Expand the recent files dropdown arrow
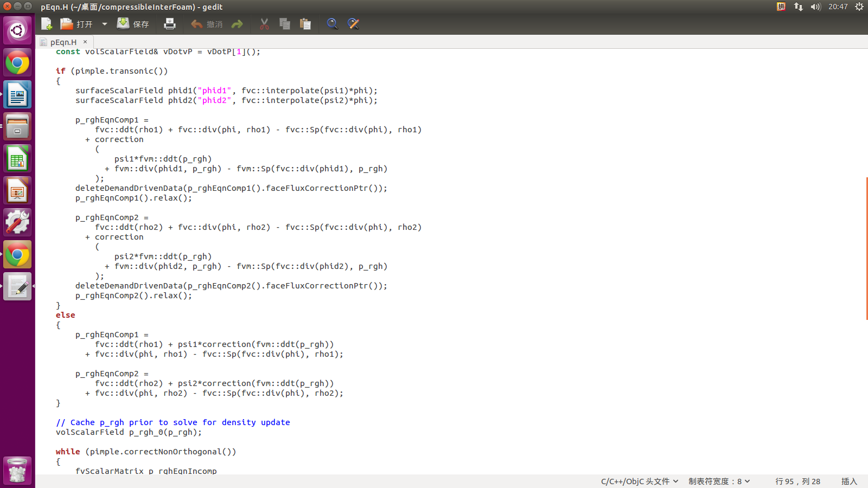 (x=105, y=24)
